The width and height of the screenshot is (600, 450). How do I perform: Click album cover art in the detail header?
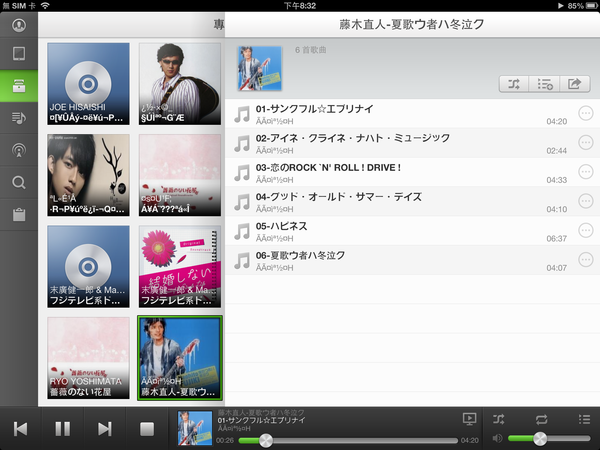(259, 68)
